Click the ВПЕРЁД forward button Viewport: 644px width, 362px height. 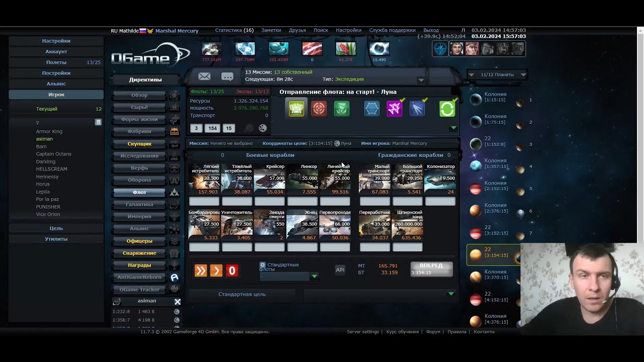pos(431,269)
